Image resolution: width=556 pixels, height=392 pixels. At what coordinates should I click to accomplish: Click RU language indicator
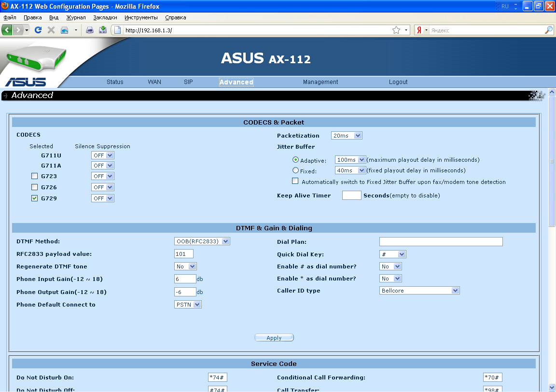coord(505,6)
